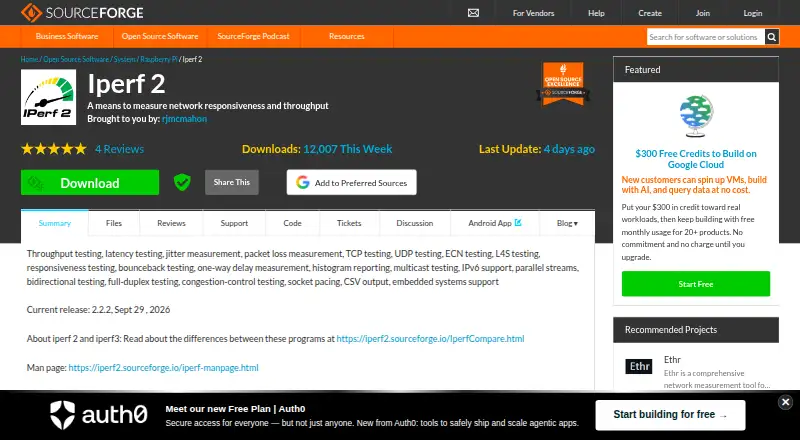The width and height of the screenshot is (800, 440).
Task: Click the 4 days ago update text
Action: (569, 149)
